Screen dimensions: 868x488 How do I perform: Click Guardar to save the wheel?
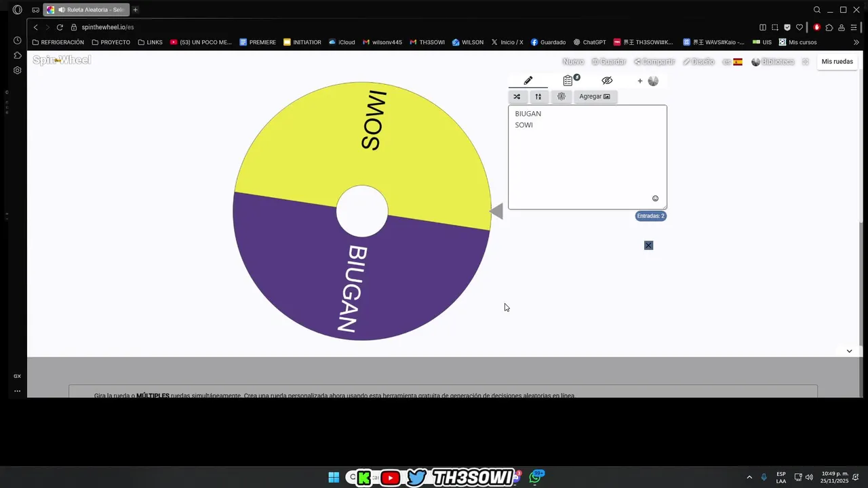coord(608,62)
